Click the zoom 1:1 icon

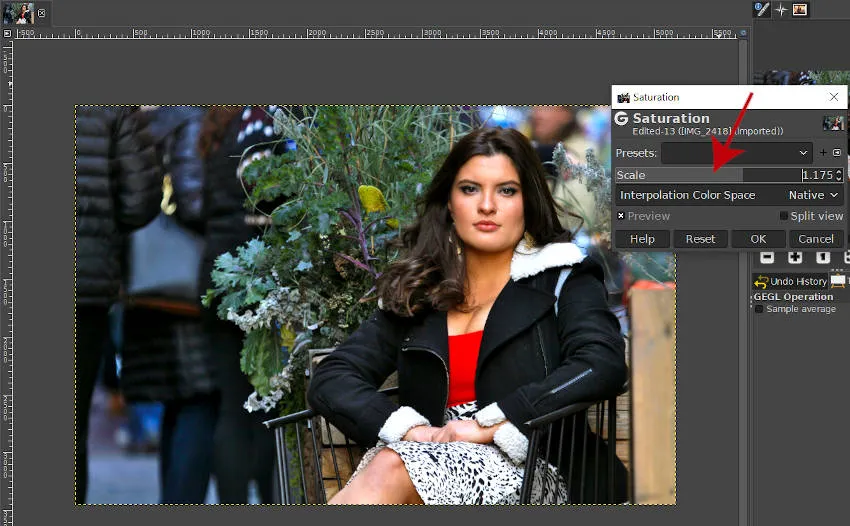[822, 257]
